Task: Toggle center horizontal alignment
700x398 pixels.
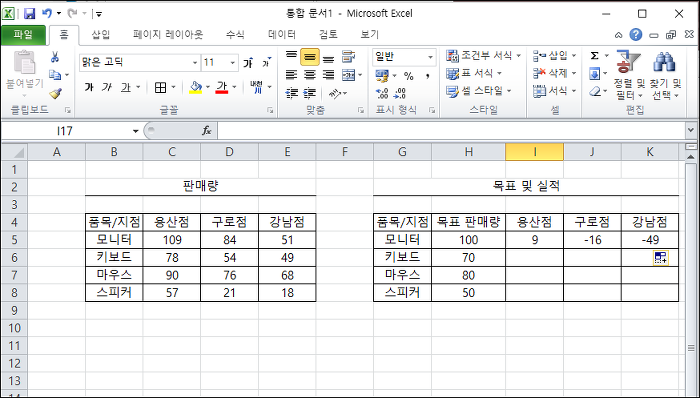Action: pos(310,75)
